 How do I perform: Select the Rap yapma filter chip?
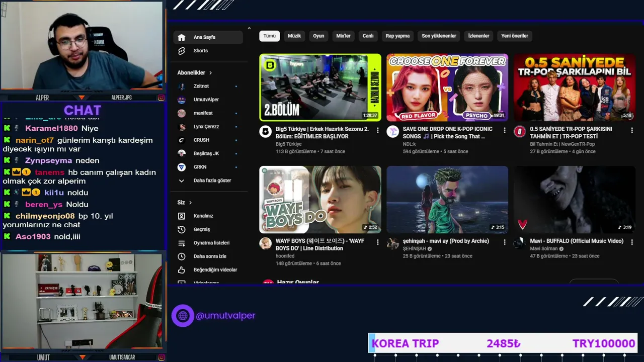397,36
